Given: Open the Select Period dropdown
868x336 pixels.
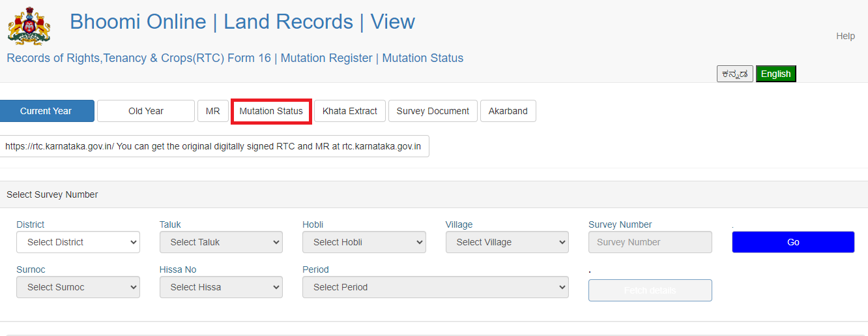Looking at the screenshot, I should pyautogui.click(x=435, y=287).
